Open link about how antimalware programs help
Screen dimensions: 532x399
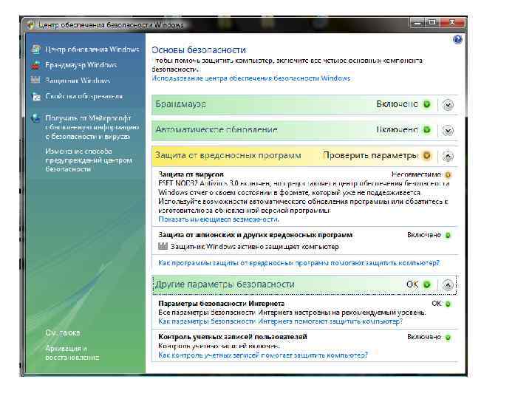299,263
